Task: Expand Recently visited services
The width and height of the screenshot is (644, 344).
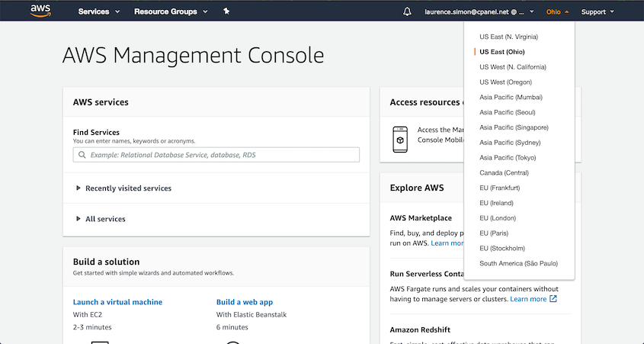Action: [x=123, y=188]
